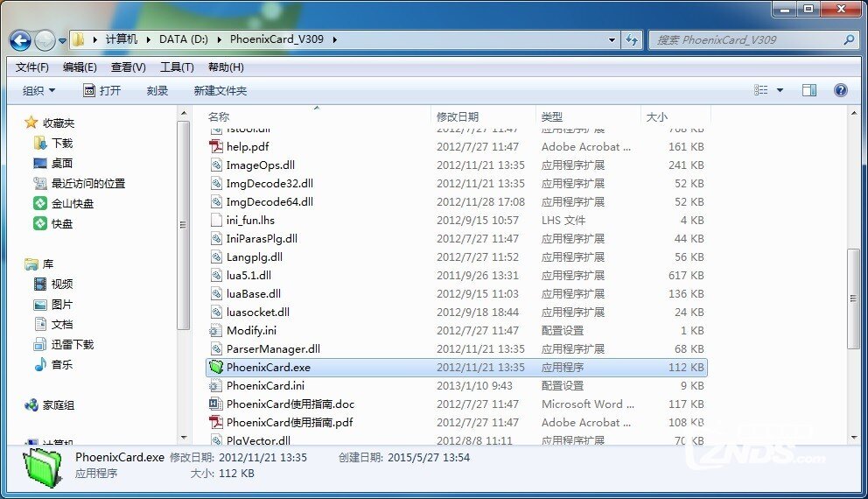Open the 迅雷下载 library
This screenshot has height=499, width=868.
tap(72, 344)
